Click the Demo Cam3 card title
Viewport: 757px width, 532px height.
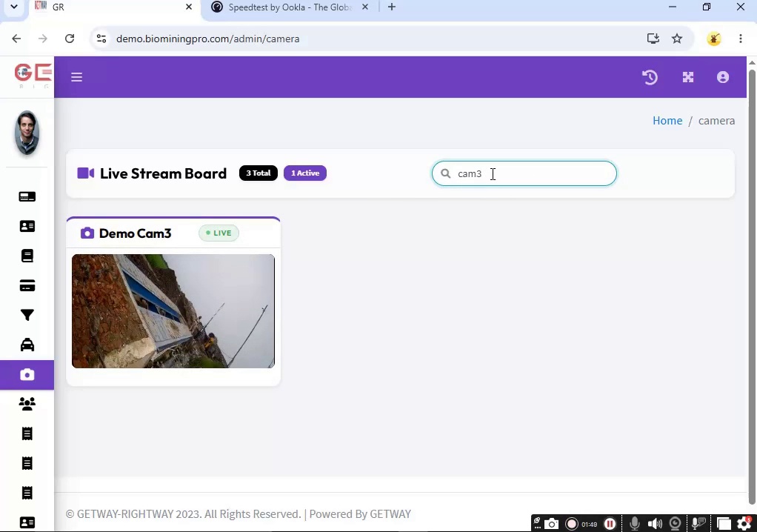pyautogui.click(x=135, y=233)
